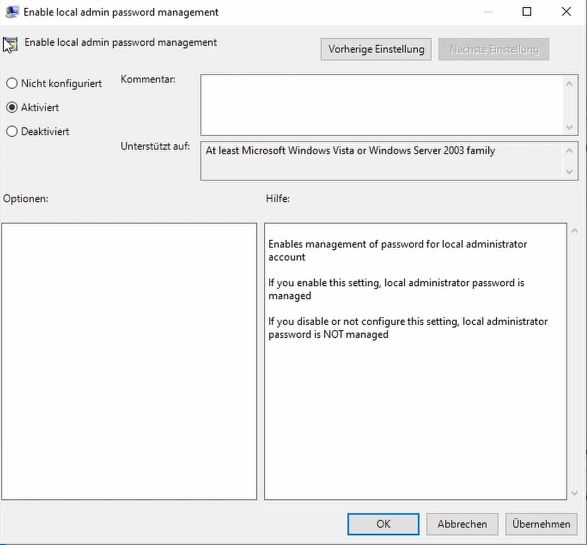The width and height of the screenshot is (587, 545).
Task: Minimize the policy dialog window
Action: (488, 12)
